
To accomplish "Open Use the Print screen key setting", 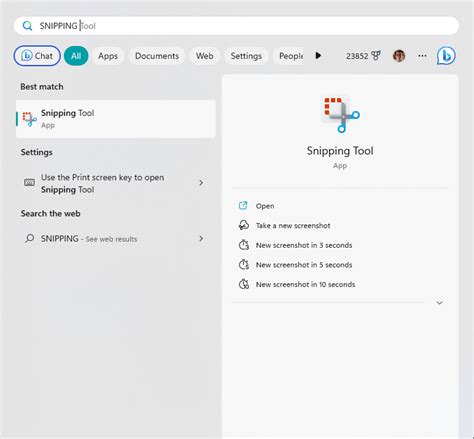I will 116,183.
